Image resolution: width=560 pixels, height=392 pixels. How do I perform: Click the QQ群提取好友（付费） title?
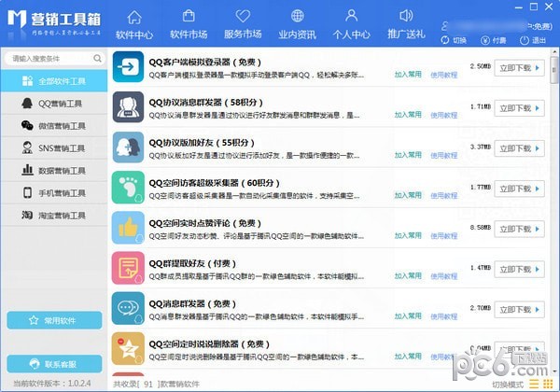(x=192, y=264)
